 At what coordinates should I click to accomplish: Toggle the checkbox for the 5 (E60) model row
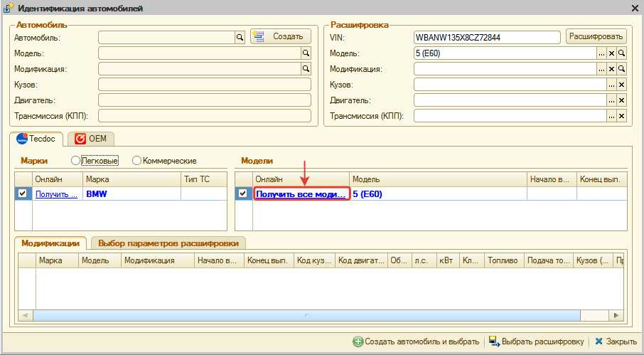click(x=243, y=194)
